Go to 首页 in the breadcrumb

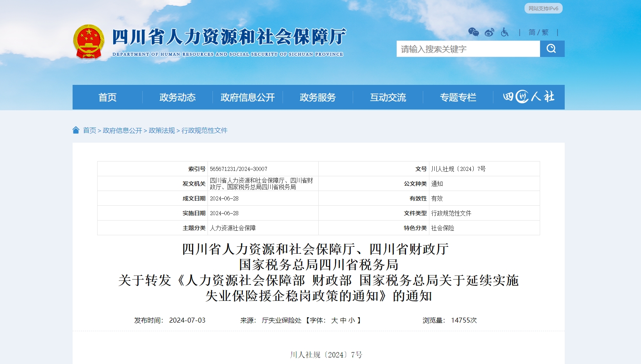coord(89,130)
